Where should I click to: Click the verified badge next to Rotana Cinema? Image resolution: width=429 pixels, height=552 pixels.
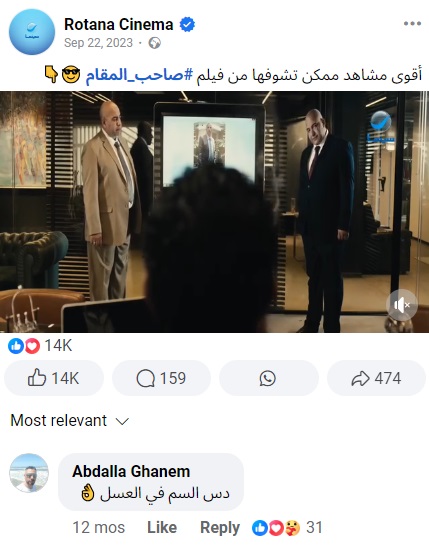coord(187,25)
